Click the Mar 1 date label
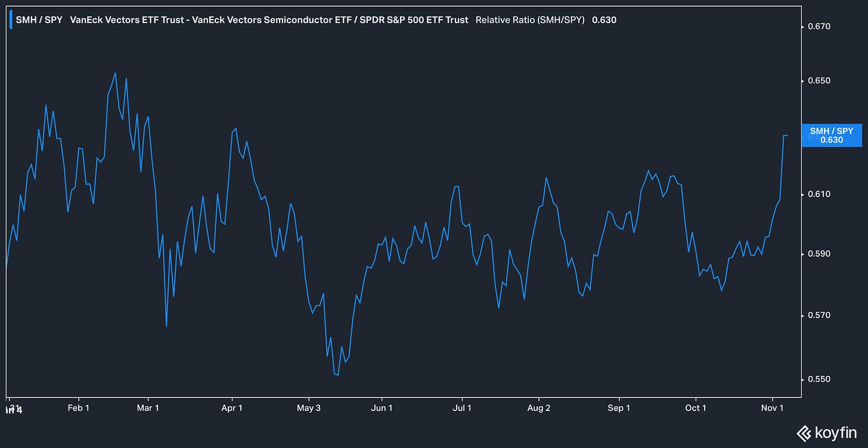The image size is (868, 448). 148,408
